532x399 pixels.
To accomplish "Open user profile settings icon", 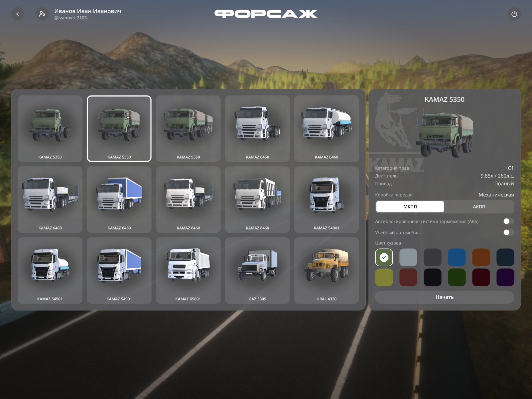I will click(42, 14).
